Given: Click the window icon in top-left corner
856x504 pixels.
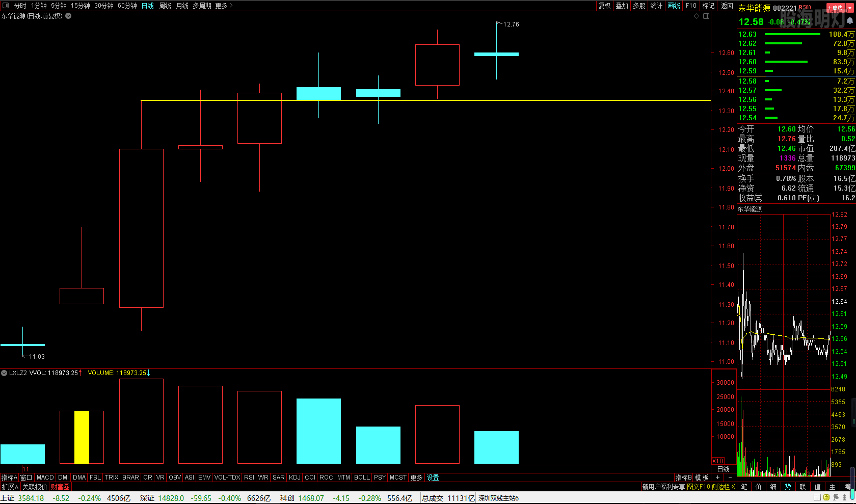Looking at the screenshot, I should pyautogui.click(x=6, y=6).
